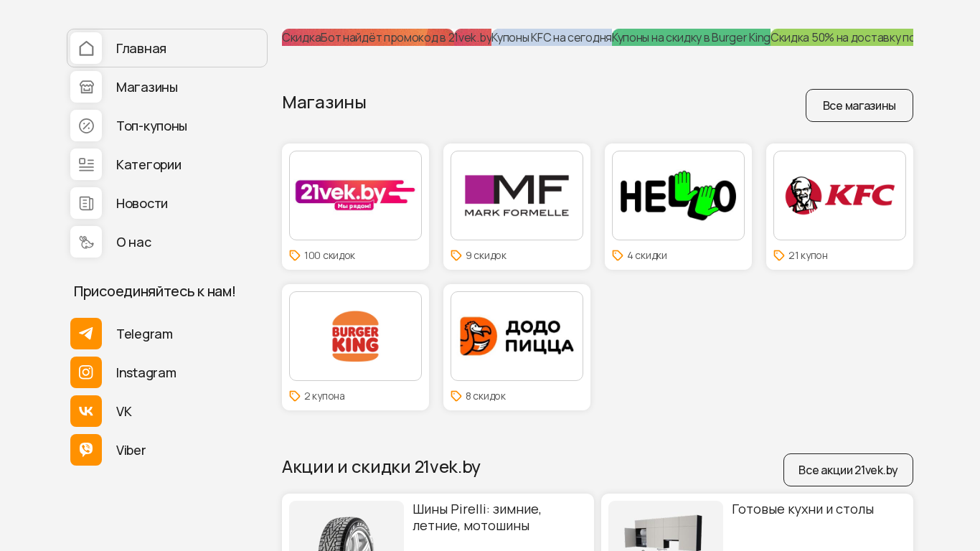The width and height of the screenshot is (980, 551).
Task: Click the Telegram icon
Action: click(86, 334)
